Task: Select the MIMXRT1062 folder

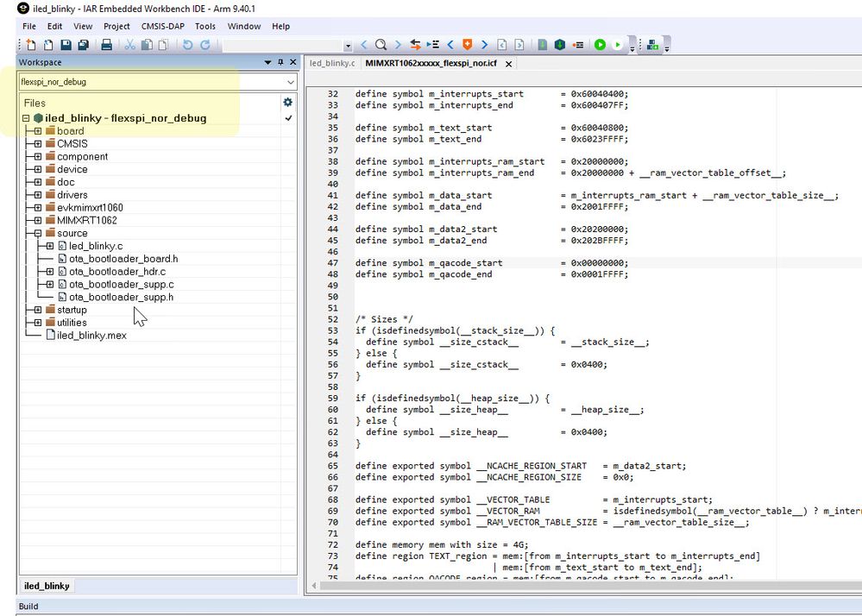Action: (x=87, y=220)
